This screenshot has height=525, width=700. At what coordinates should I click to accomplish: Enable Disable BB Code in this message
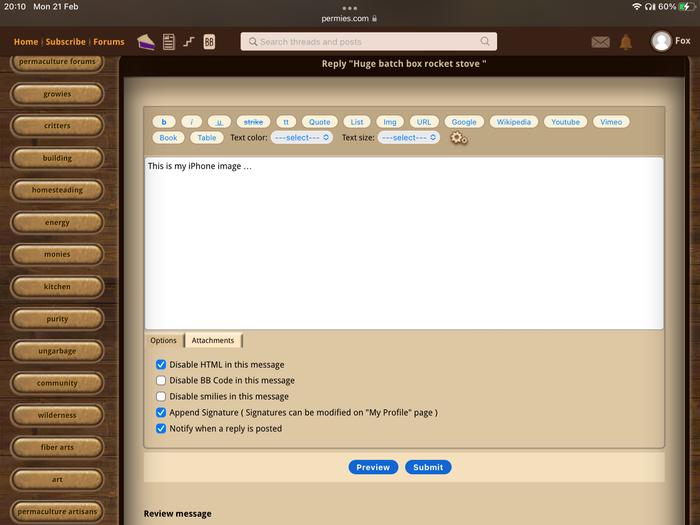point(161,381)
